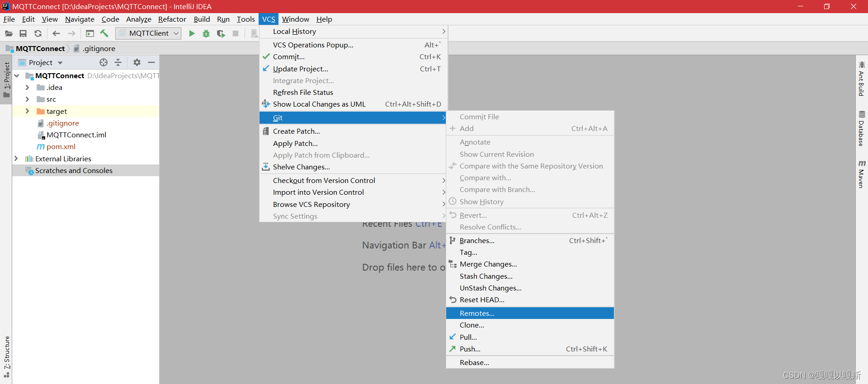Click Commit... in VCS menu

tap(354, 56)
